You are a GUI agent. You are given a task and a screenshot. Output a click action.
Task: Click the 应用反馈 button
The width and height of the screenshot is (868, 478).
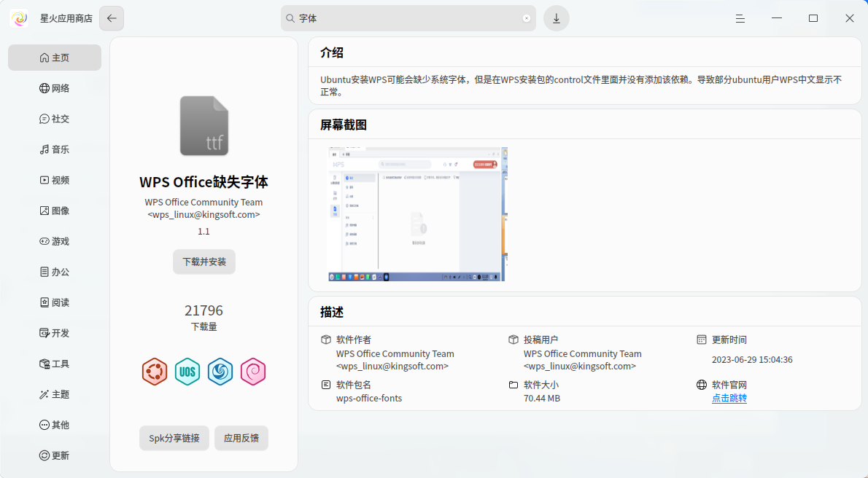point(241,438)
